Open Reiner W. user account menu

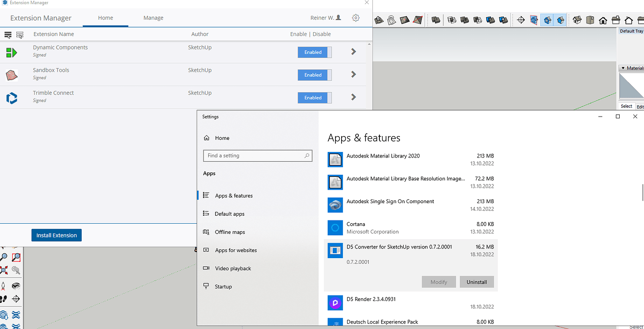click(326, 18)
